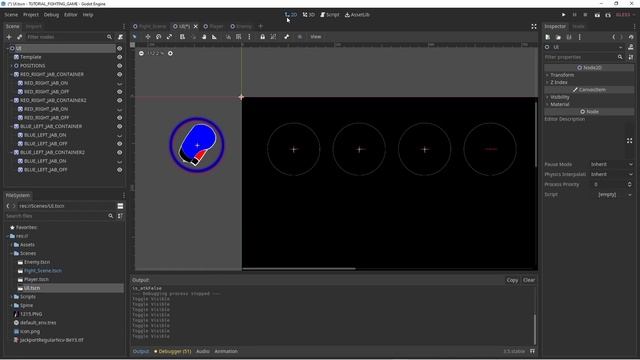This screenshot has width=640, height=360.
Task: Stop the running scene
Action: (x=585, y=15)
